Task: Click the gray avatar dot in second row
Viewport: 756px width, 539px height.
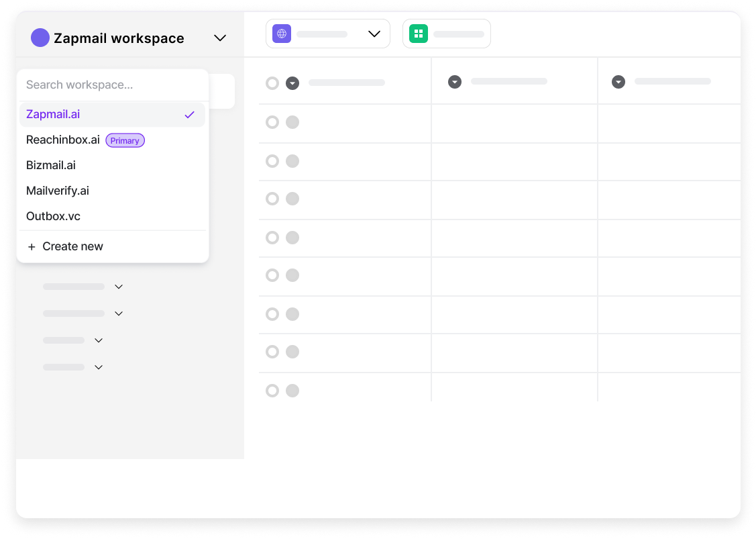Action: tap(292, 161)
